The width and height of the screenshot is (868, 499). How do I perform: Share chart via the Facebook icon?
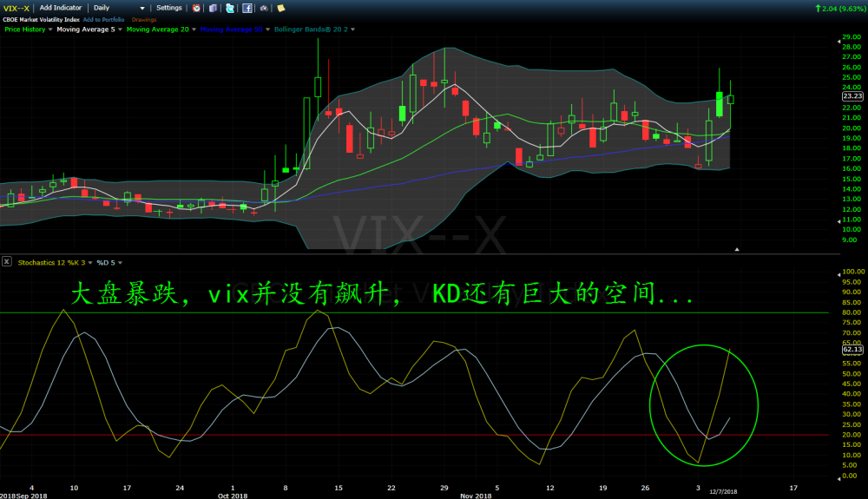(x=247, y=9)
